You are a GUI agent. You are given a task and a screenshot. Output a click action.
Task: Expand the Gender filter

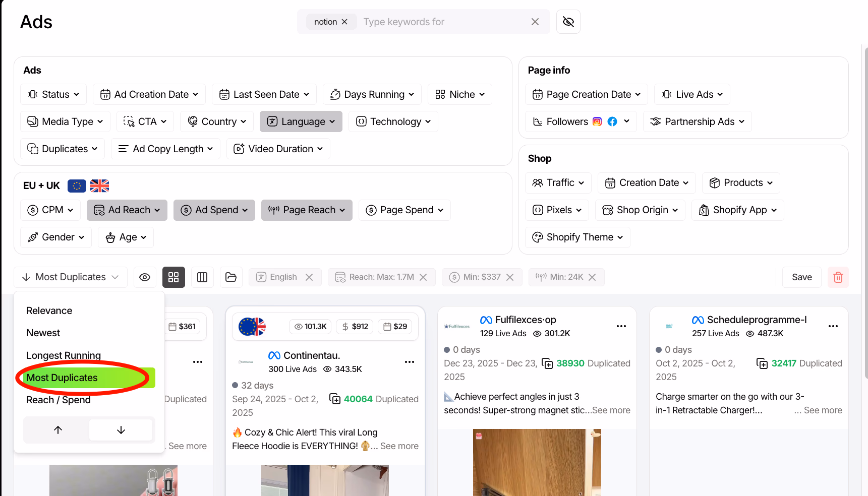coord(56,237)
